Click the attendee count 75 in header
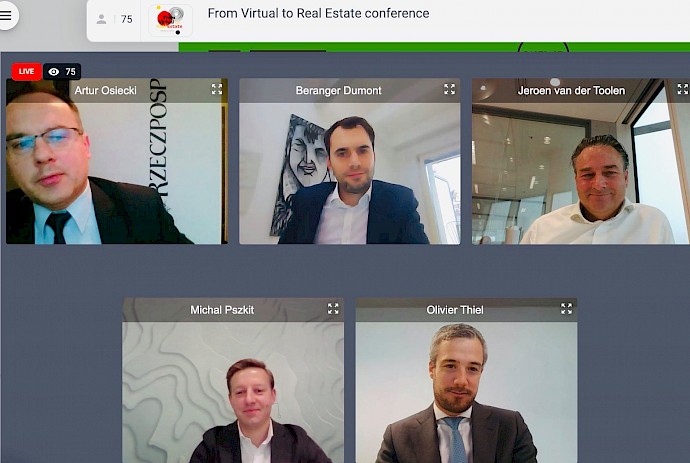The height and width of the screenshot is (463, 690). 127,19
